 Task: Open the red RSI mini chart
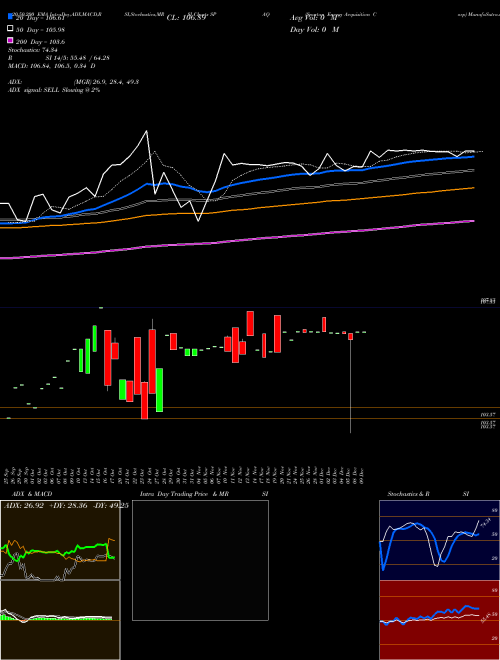[439, 620]
